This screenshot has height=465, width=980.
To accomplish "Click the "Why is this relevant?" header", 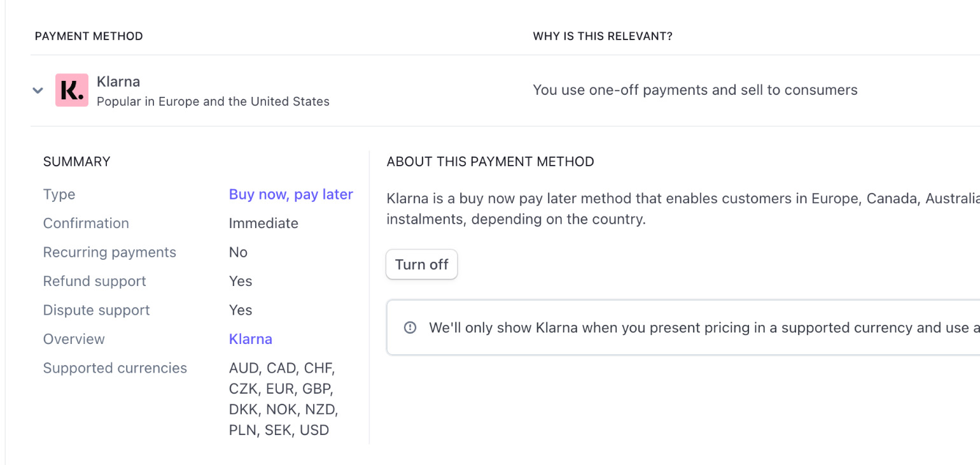I will click(x=603, y=36).
